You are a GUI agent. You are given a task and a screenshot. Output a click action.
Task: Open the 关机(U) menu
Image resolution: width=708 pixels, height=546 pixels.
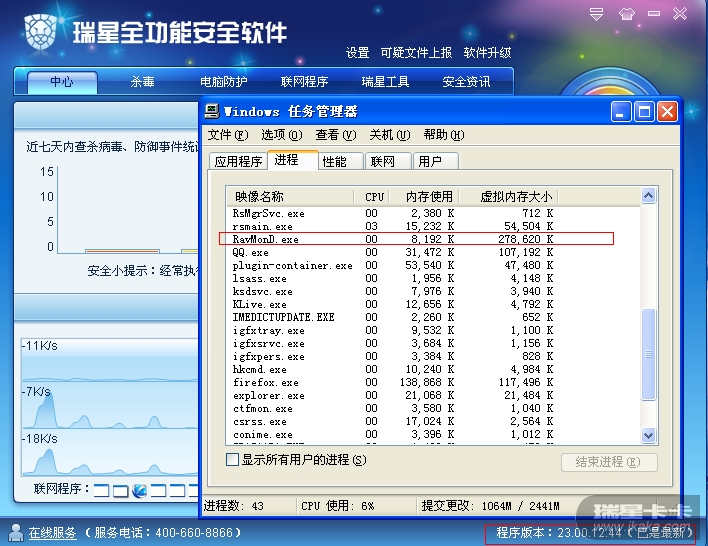pyautogui.click(x=390, y=135)
